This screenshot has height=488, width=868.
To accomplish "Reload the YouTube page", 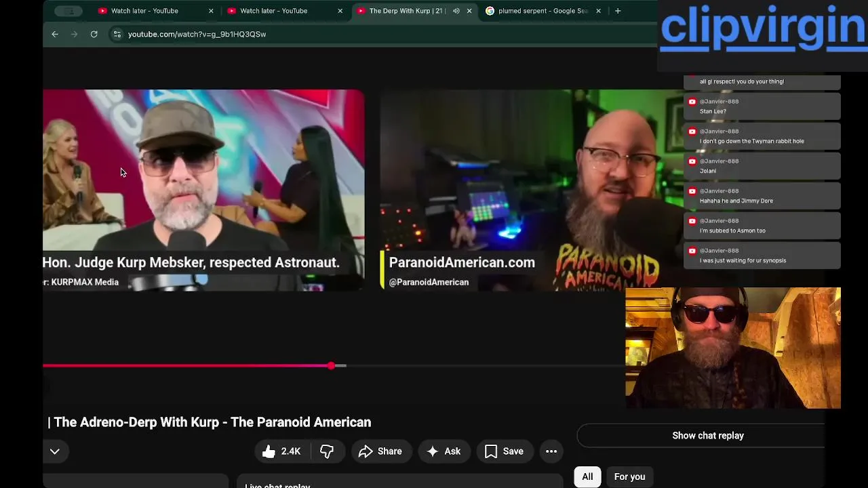I will click(x=94, y=34).
